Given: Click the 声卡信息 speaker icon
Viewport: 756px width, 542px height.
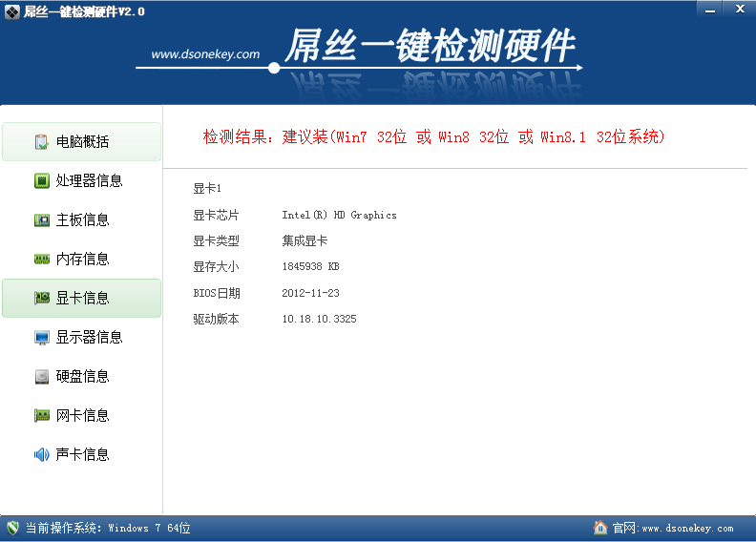Looking at the screenshot, I should (x=42, y=455).
